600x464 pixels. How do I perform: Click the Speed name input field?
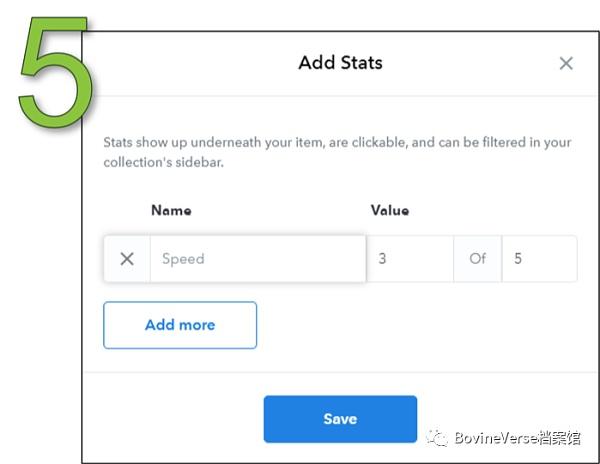[258, 259]
